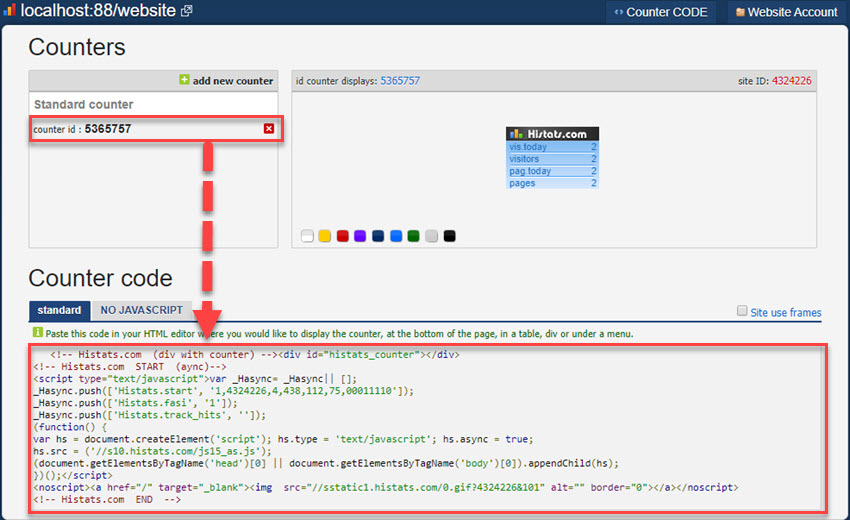The width and height of the screenshot is (850, 520).
Task: Click site ID value 4324226
Action: click(x=791, y=81)
